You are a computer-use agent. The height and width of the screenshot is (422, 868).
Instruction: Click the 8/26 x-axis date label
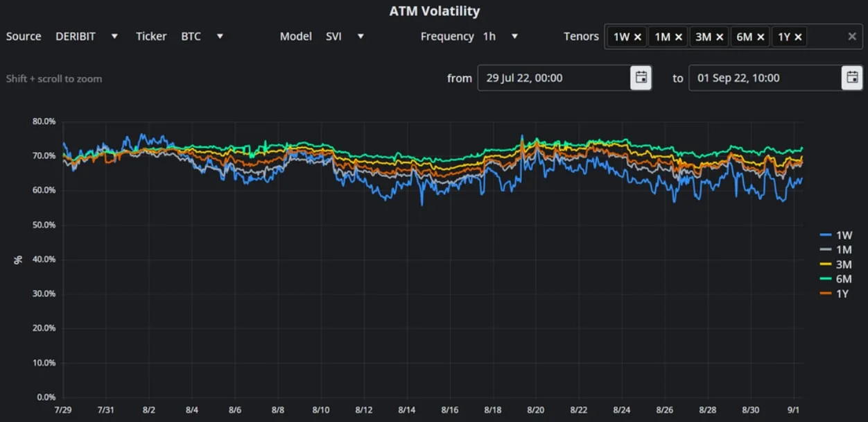coord(664,410)
